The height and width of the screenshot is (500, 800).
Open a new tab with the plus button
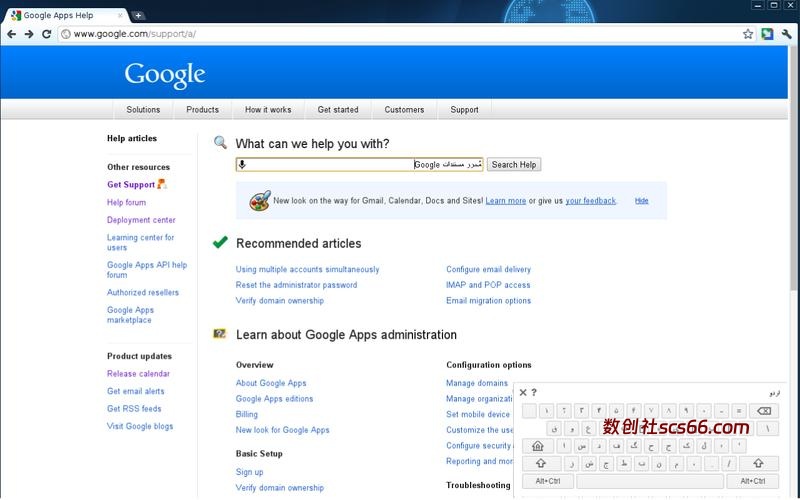[138, 15]
